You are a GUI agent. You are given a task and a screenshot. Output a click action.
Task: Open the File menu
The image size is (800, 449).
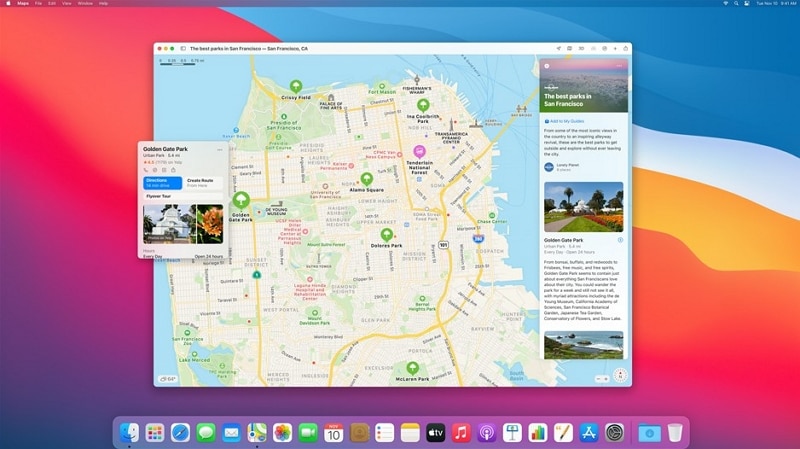[x=38, y=3]
